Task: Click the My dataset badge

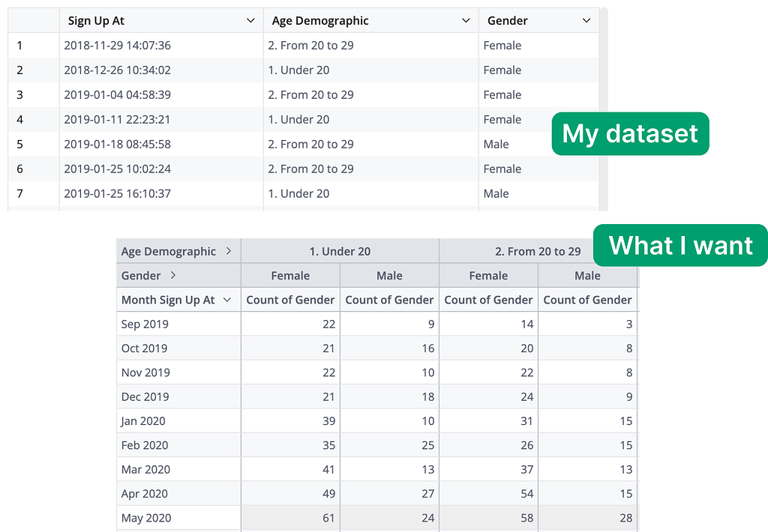Action: click(629, 133)
